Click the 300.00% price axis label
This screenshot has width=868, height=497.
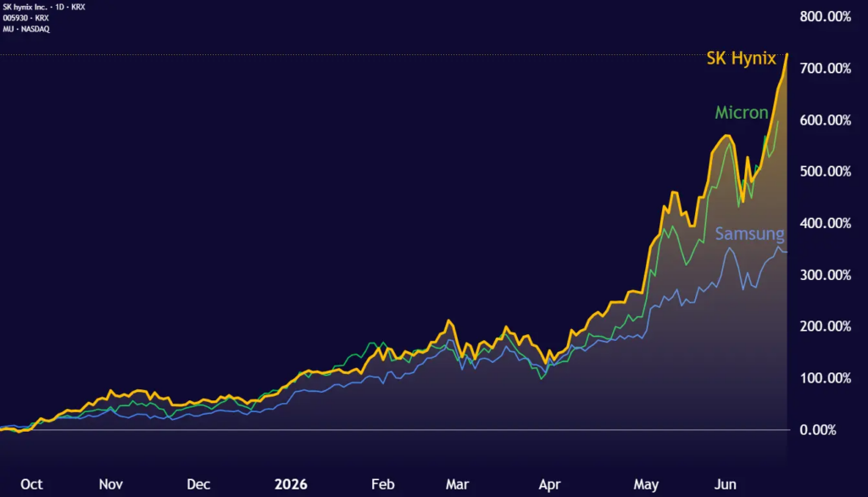(x=825, y=275)
